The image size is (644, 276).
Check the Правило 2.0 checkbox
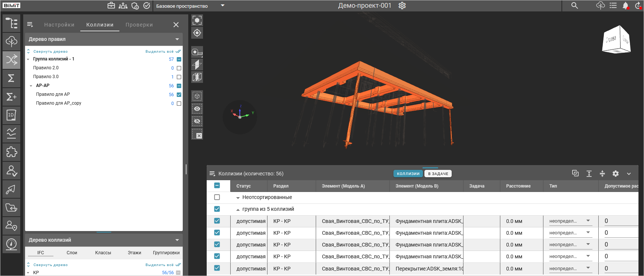[x=179, y=68]
